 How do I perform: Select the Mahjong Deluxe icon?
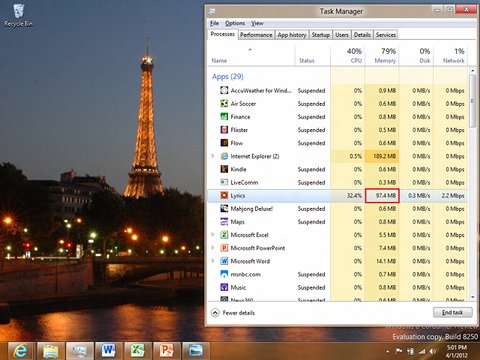[224, 209]
